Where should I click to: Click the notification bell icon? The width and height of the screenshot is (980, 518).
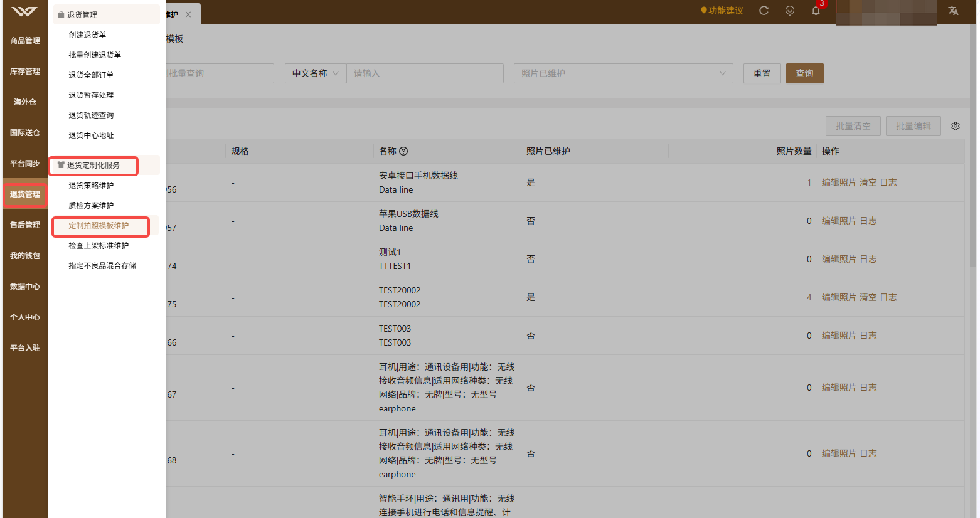pos(816,11)
